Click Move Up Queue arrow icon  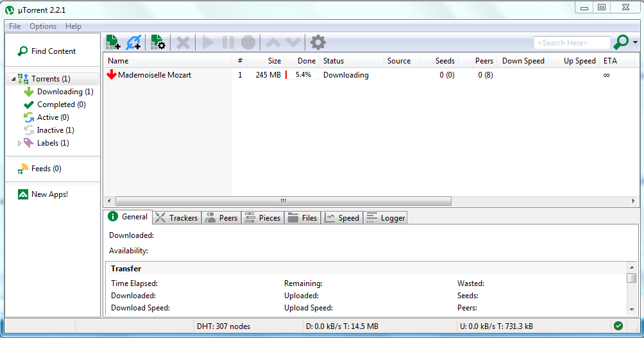coord(273,42)
